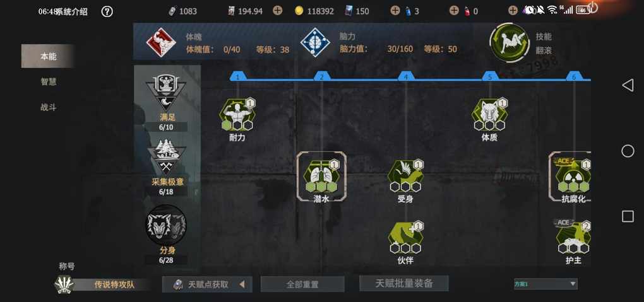Select the 受身 talent icon
The width and height of the screenshot is (644, 302).
(x=405, y=177)
